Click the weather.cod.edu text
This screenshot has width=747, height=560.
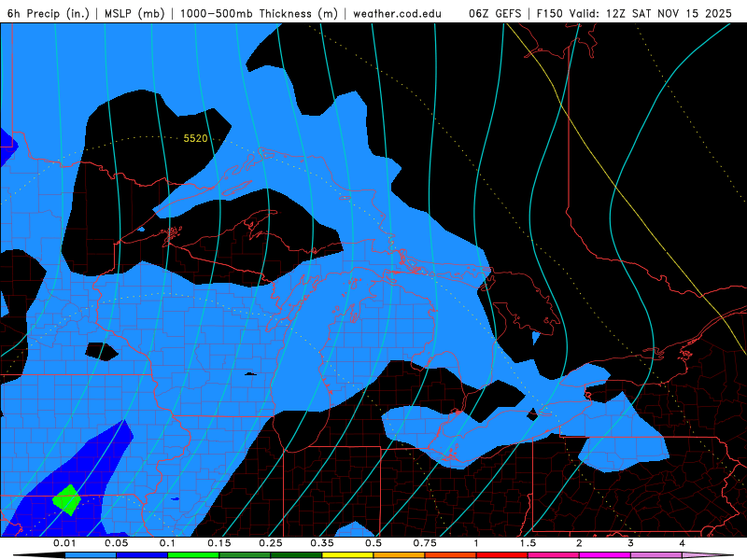(x=397, y=13)
